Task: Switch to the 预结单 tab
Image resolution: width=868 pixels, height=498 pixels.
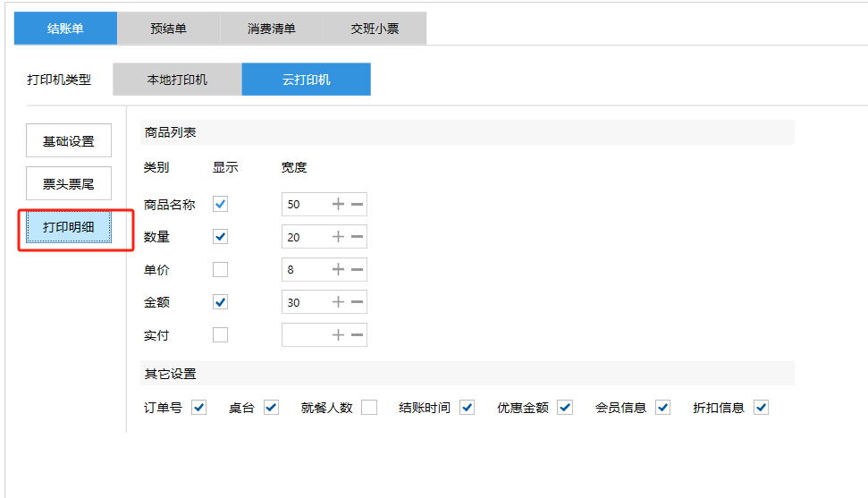Action: (168, 29)
